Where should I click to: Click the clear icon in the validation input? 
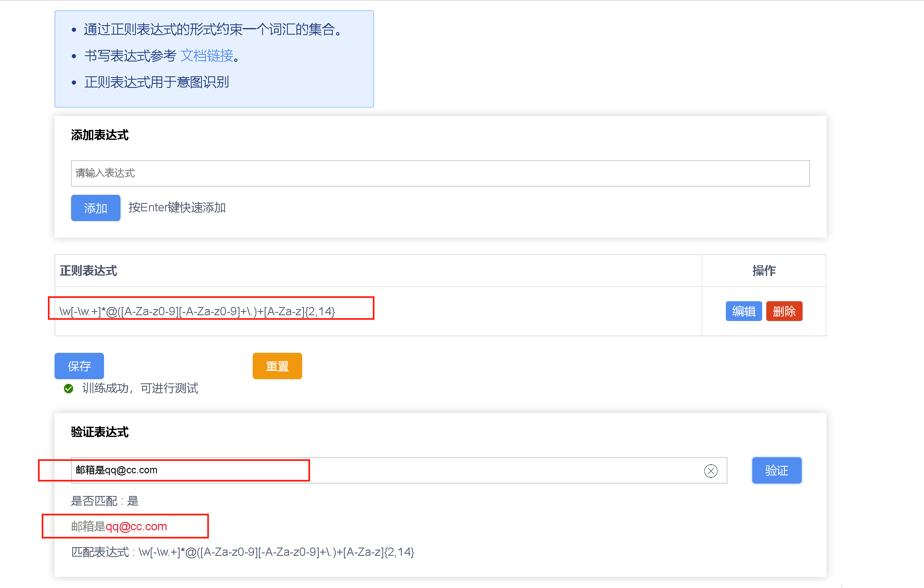click(711, 470)
